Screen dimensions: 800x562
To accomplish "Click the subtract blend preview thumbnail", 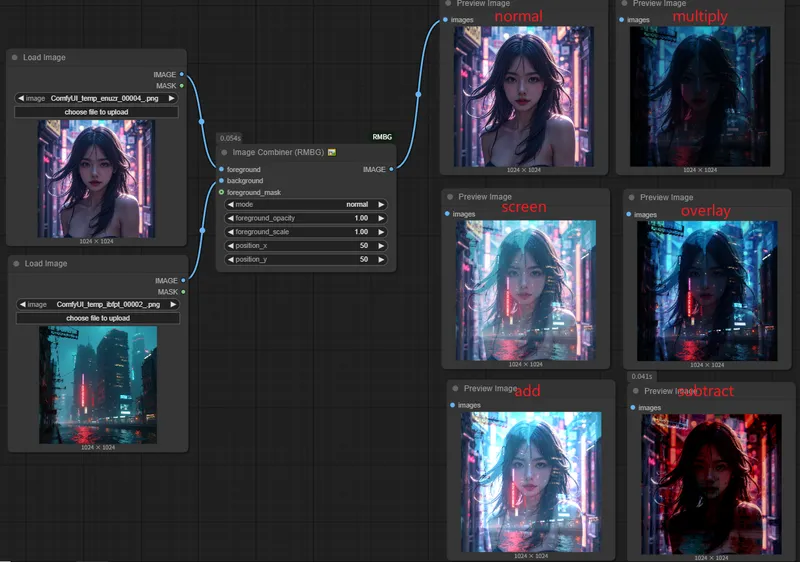I will 711,484.
